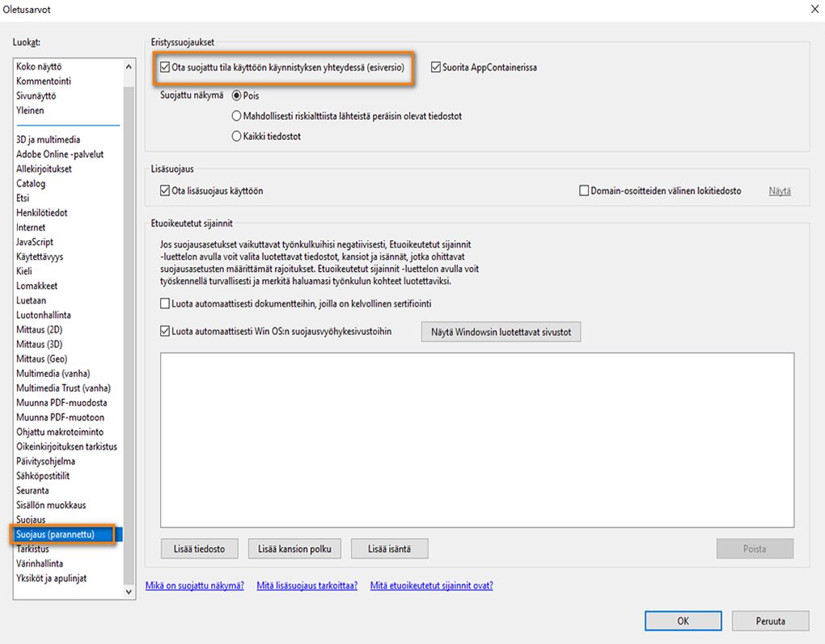Click the 'Näytä' link next to lokitiedosto

tap(780, 191)
